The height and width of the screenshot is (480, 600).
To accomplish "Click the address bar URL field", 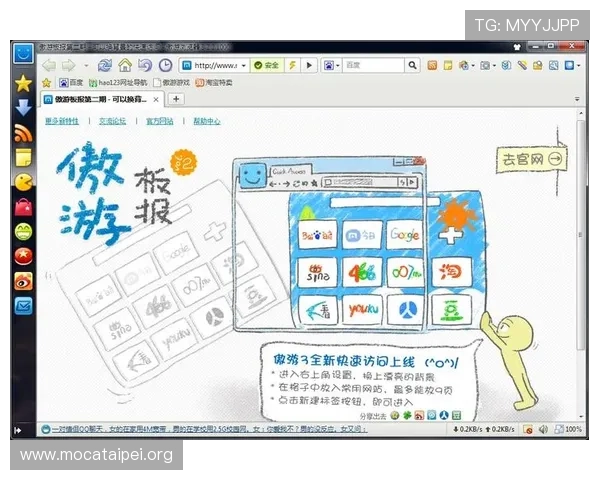I will click(215, 65).
